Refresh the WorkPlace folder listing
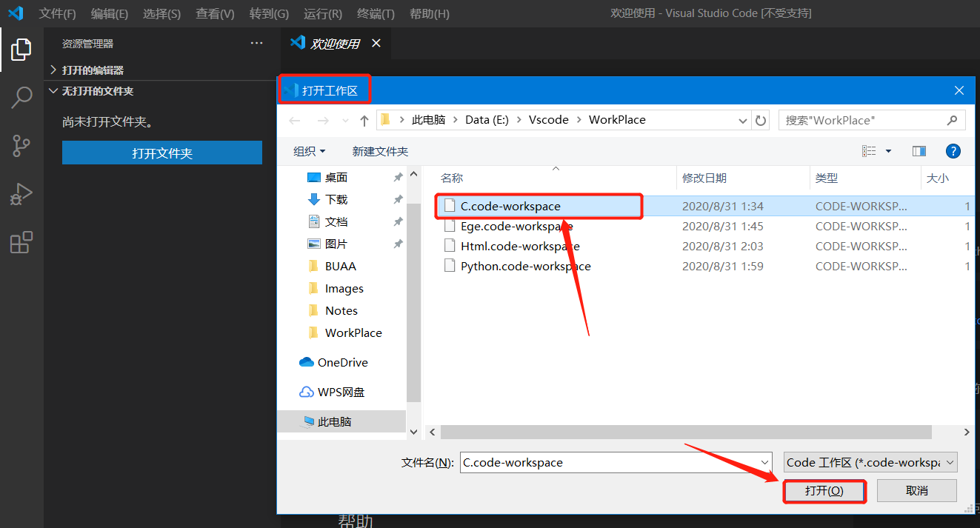This screenshot has height=528, width=980. (x=761, y=120)
